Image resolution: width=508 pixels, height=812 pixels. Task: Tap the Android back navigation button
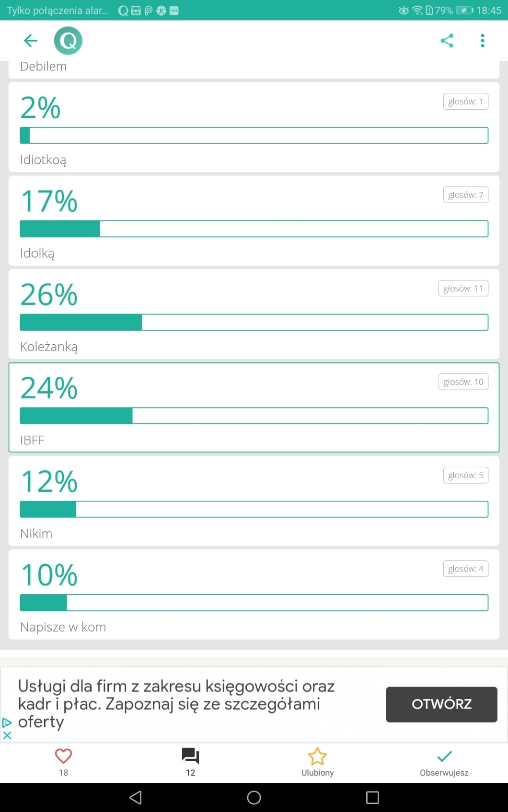(x=136, y=798)
